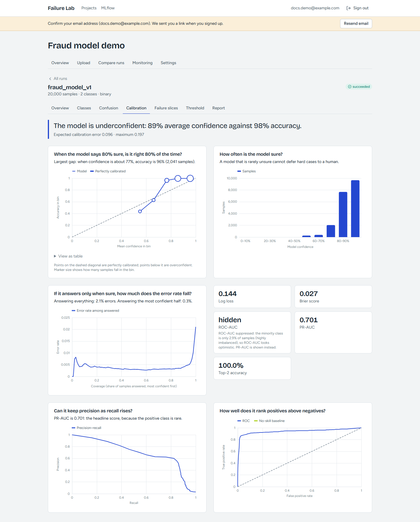Open the run Overview tab next to Classes
Image resolution: width=420 pixels, height=522 pixels.
point(60,108)
